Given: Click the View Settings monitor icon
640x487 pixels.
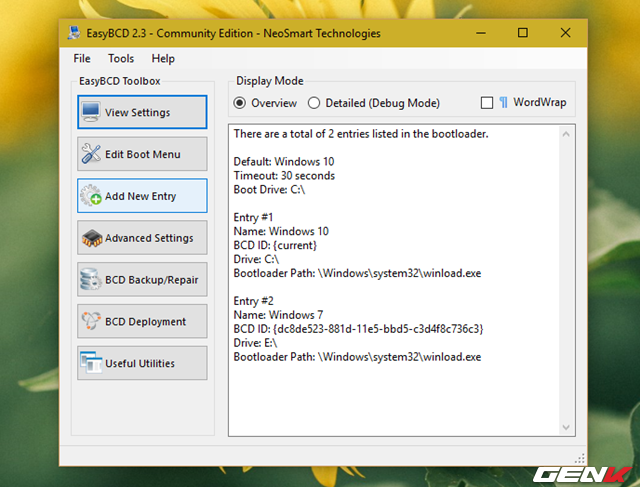Looking at the screenshot, I should (91, 112).
